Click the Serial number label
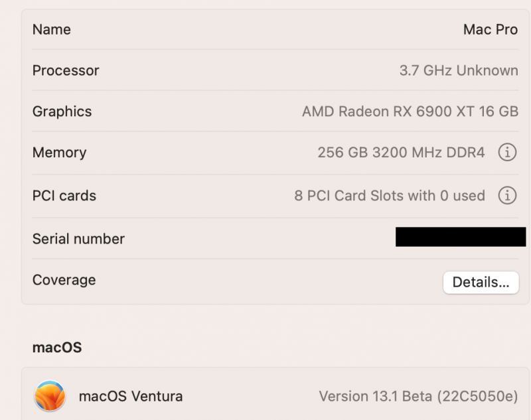This screenshot has width=531, height=420. [78, 239]
